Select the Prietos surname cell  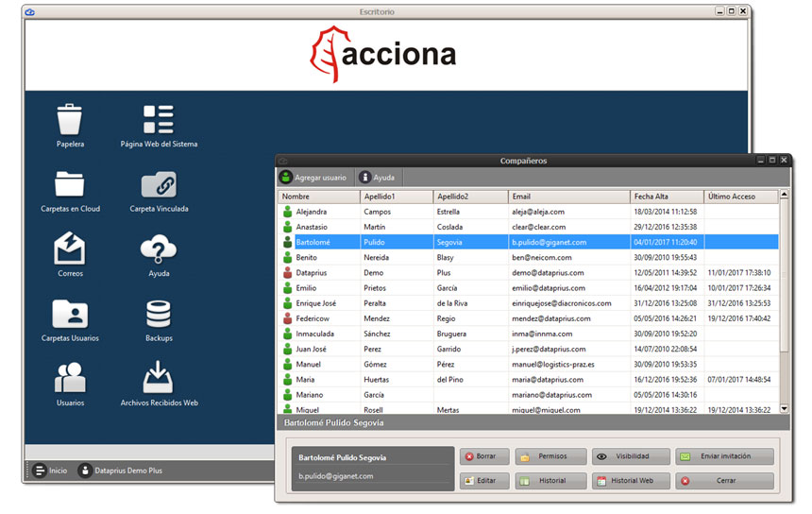click(375, 287)
